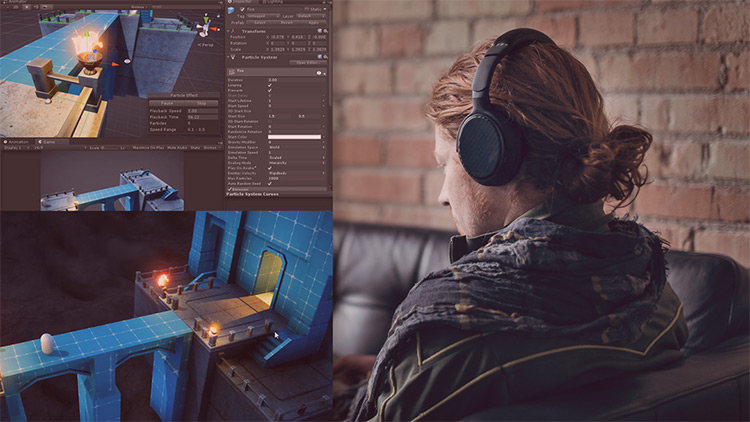Open the Scene view Gizmos dropdown
Screen dimensions: 750x422
(140, 7)
